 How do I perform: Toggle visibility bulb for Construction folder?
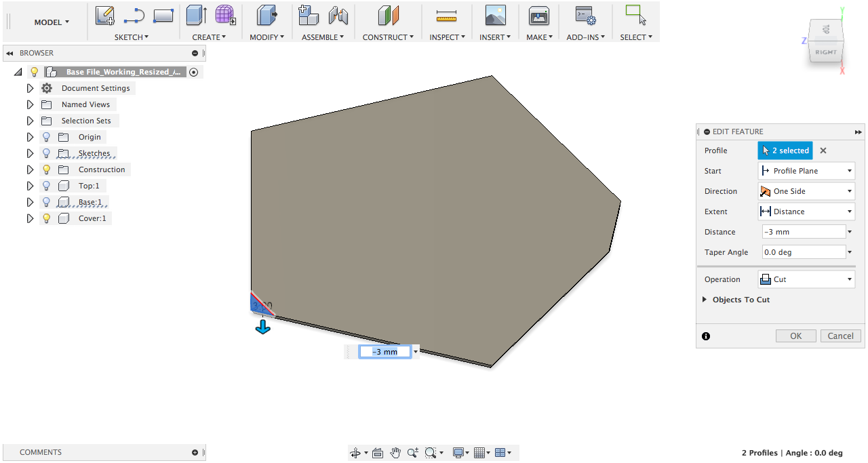46,169
